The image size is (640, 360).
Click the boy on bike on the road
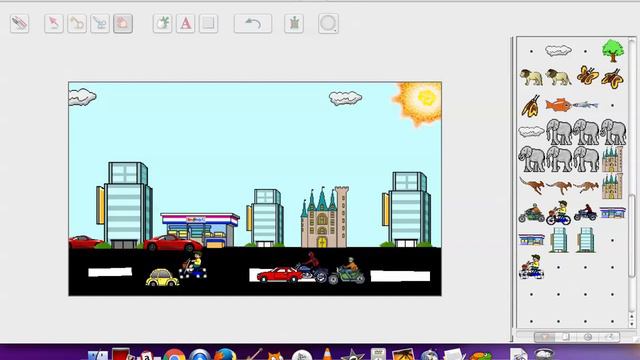[193, 265]
